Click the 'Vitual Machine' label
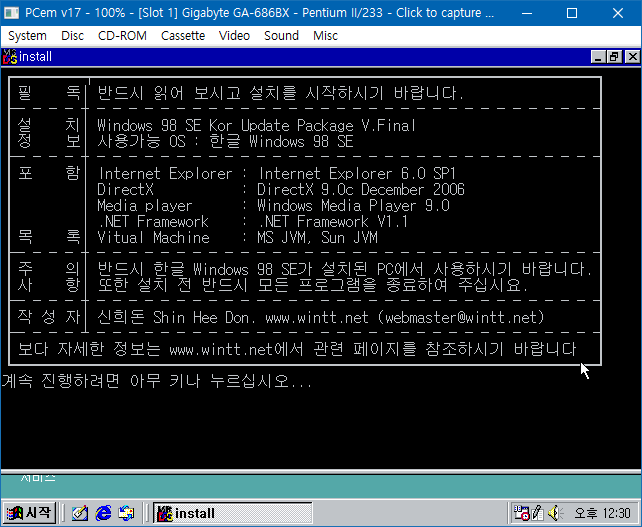Screen dimensions: 642x527 click(x=153, y=237)
